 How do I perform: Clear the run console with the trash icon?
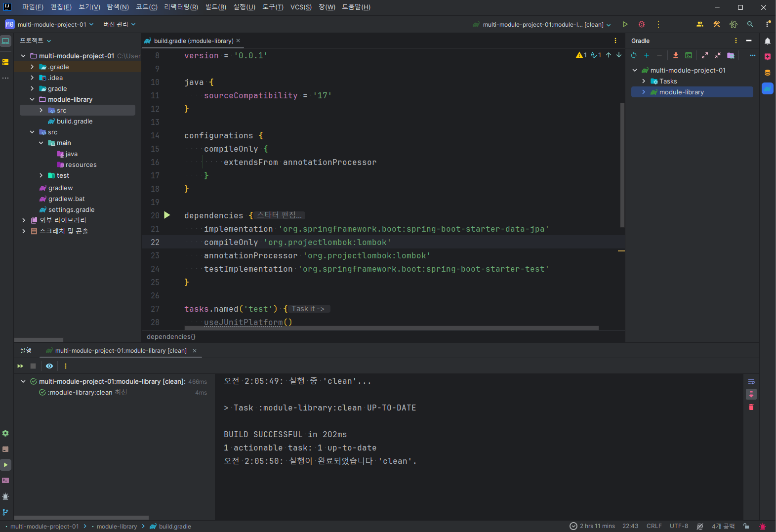751,407
